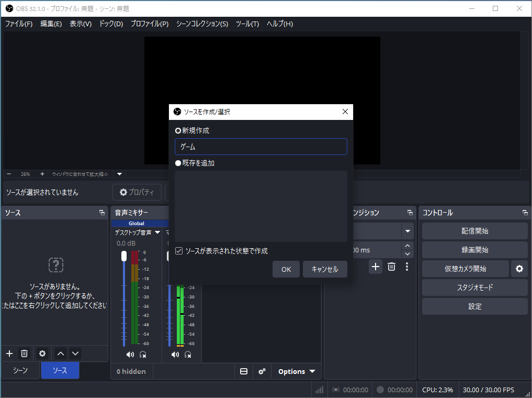
Task: Zoom out preview with the minus icon
Action: (9, 174)
